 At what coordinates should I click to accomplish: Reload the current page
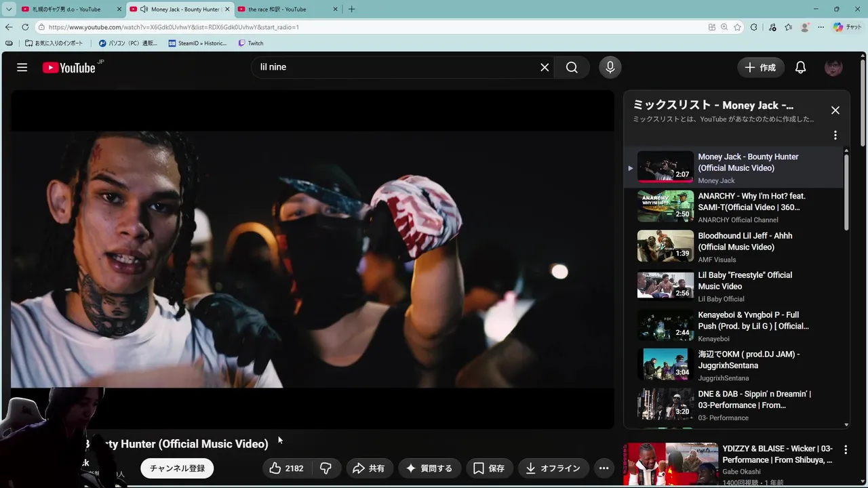pos(26,27)
